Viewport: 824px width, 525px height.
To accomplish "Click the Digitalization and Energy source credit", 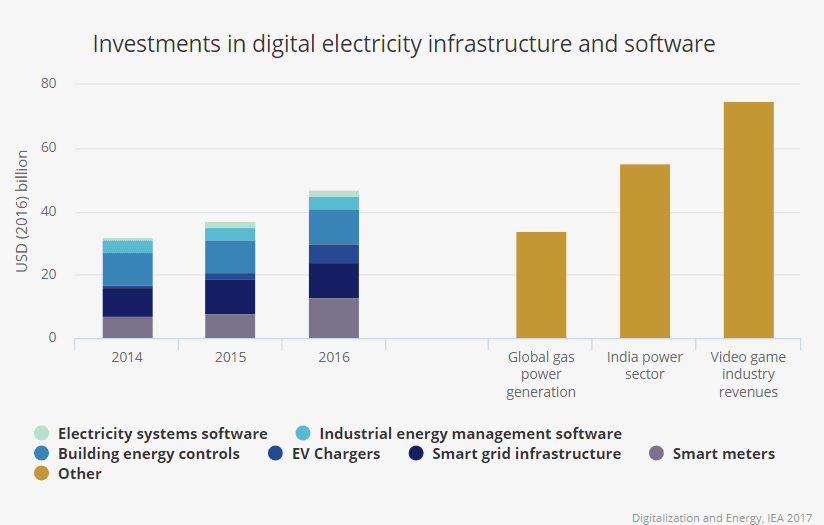I will click(x=723, y=517).
